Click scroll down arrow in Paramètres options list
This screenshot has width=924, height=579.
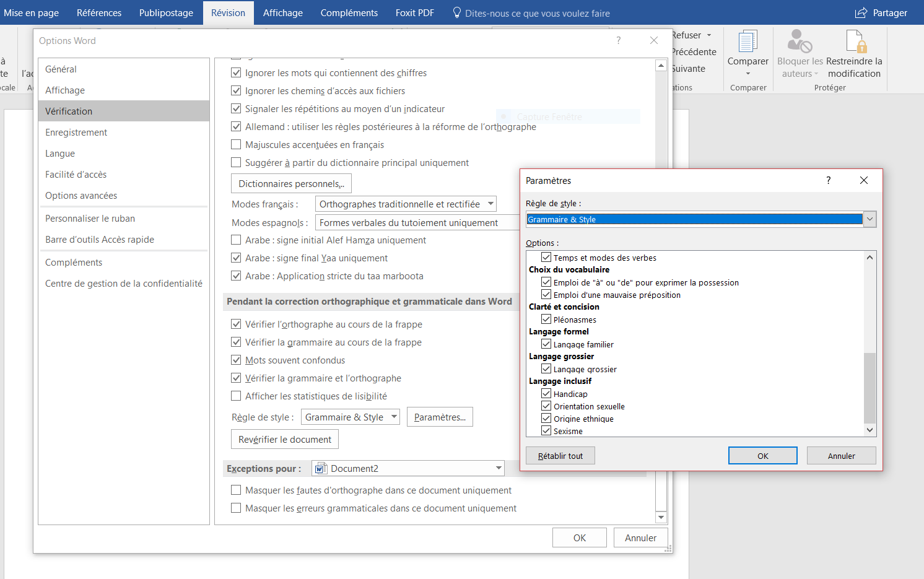(870, 430)
